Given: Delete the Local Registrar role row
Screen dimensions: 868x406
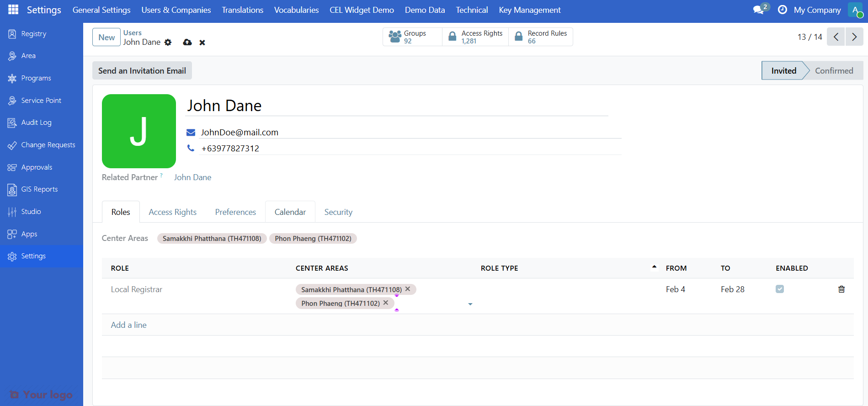Looking at the screenshot, I should coord(841,289).
